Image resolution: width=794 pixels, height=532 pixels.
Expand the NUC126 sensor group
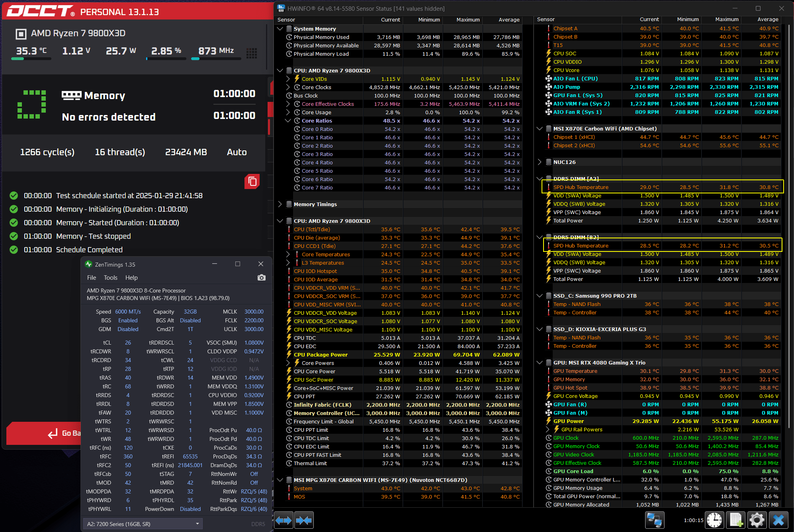(x=540, y=162)
